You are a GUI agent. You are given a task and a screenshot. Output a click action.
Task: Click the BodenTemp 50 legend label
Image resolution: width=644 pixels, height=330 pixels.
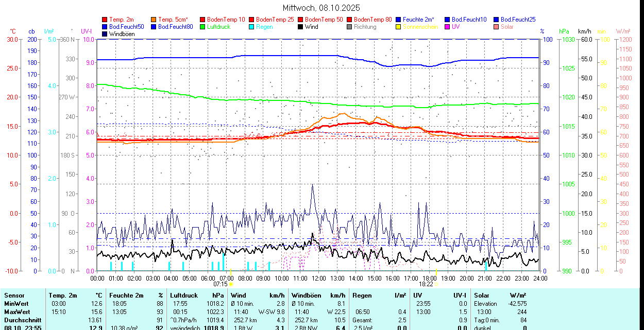click(x=324, y=20)
